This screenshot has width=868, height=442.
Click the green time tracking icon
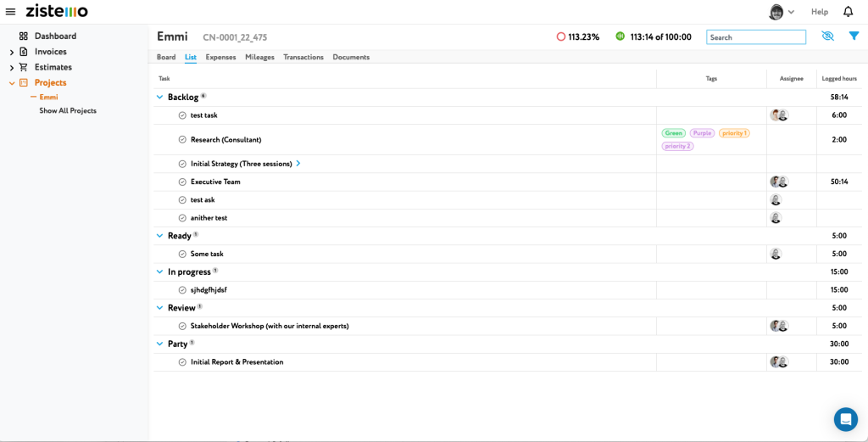pos(620,36)
